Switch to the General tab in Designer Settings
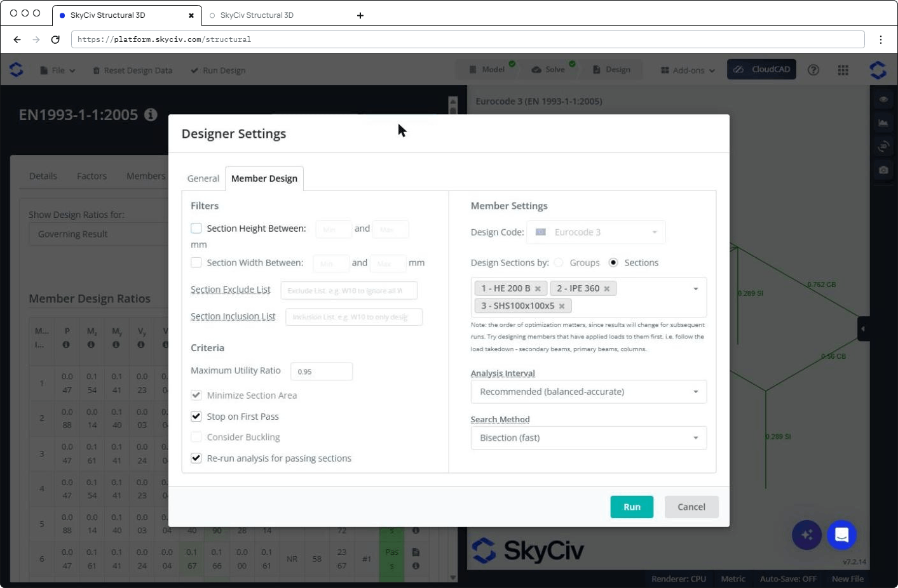The image size is (898, 588). tap(203, 178)
